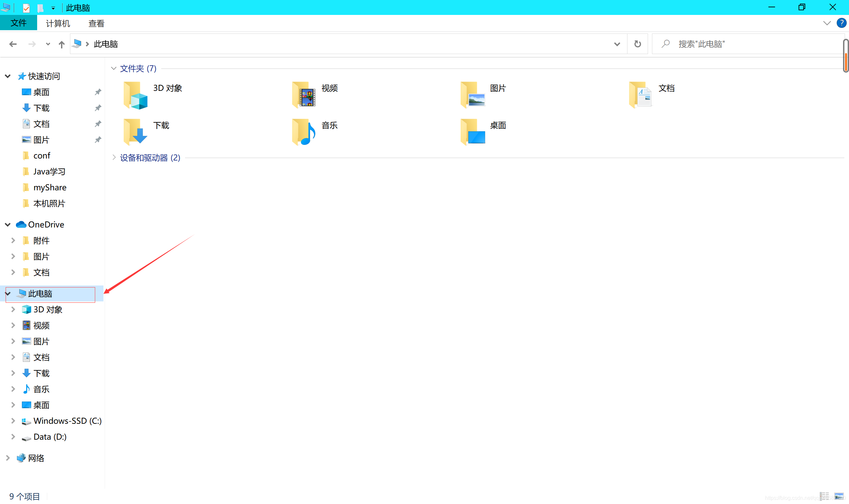Open the 文件 menu tab
The image size is (849, 504).
[18, 23]
